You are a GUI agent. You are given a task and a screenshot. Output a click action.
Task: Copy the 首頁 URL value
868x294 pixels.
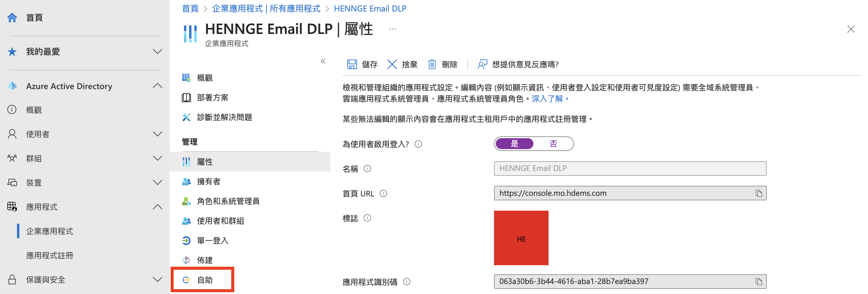(x=759, y=193)
